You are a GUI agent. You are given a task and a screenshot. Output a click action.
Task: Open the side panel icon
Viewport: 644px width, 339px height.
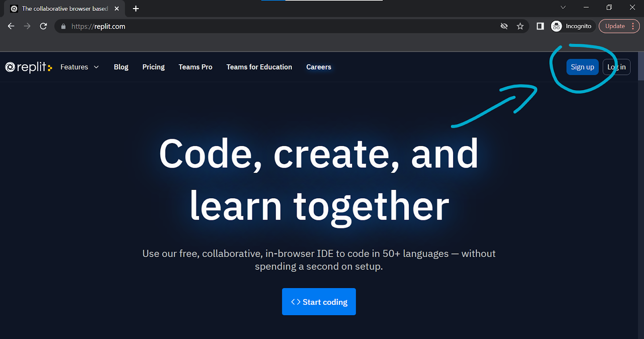pos(540,26)
